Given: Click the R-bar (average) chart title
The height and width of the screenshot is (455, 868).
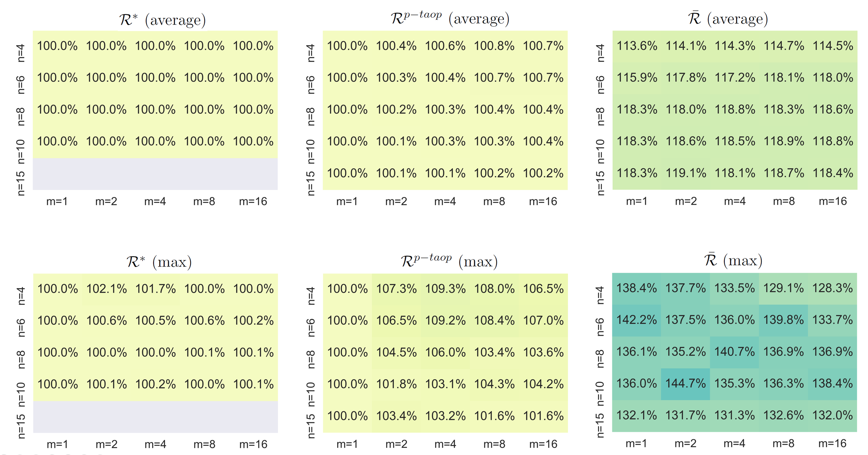Looking at the screenshot, I should [x=728, y=19].
